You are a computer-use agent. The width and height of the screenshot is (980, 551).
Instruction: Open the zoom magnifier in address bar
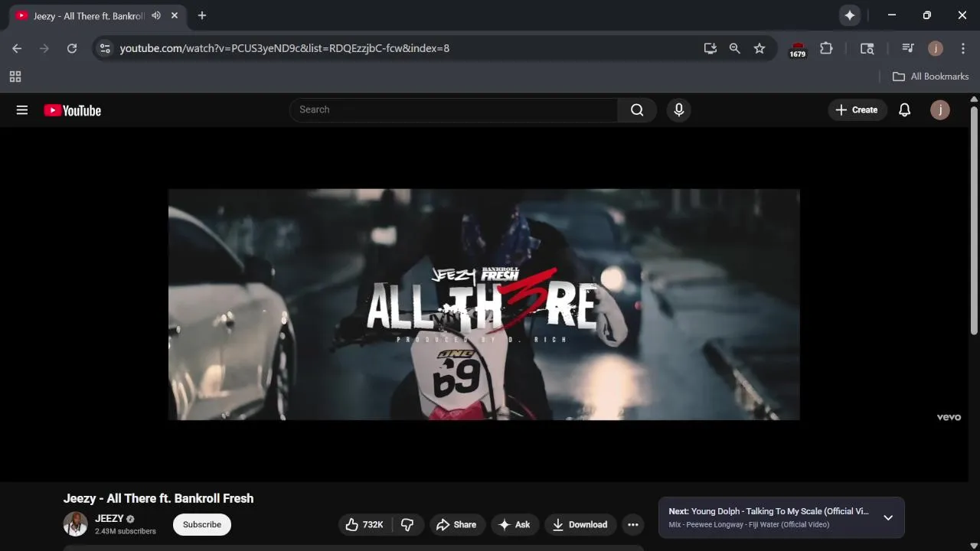tap(735, 48)
